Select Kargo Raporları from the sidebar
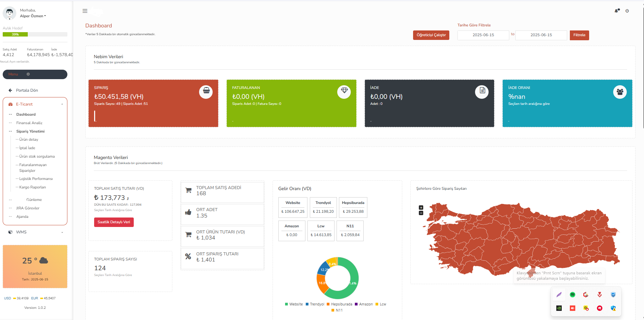Image resolution: width=644 pixels, height=320 pixels. 33,187
